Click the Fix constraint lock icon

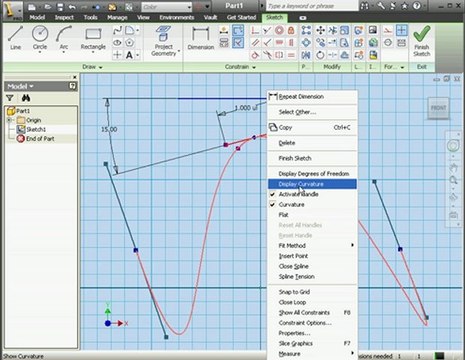tap(291, 31)
